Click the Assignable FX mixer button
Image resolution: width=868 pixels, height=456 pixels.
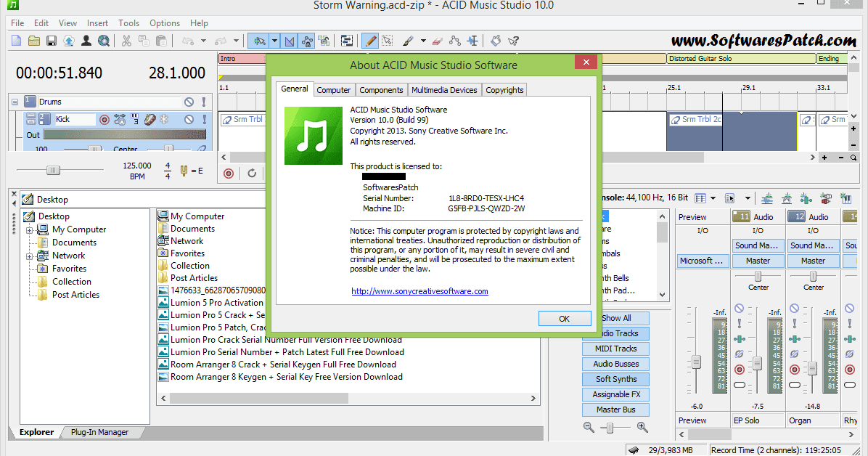click(x=615, y=394)
